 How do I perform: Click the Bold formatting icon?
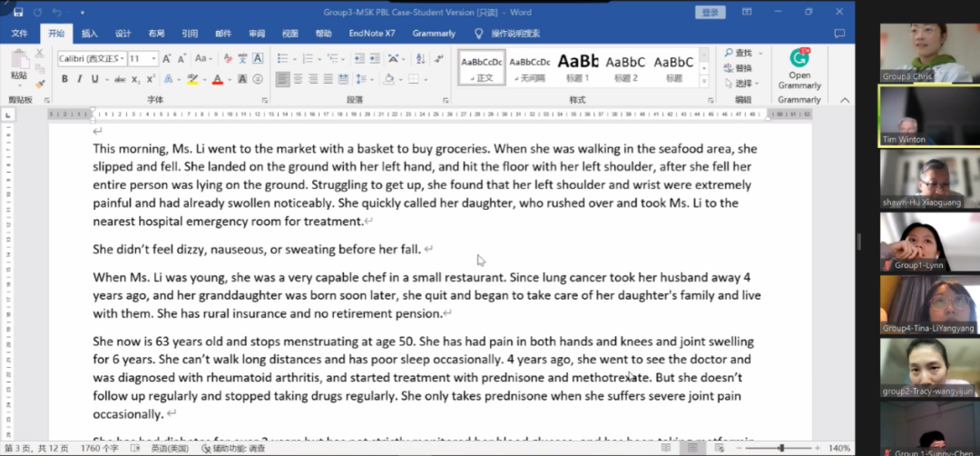pyautogui.click(x=64, y=79)
